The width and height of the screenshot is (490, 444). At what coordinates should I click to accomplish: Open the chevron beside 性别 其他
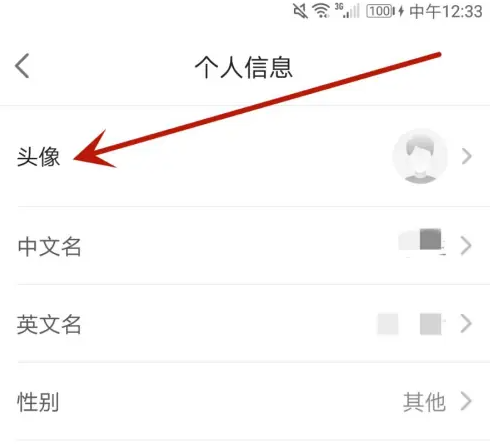click(466, 401)
